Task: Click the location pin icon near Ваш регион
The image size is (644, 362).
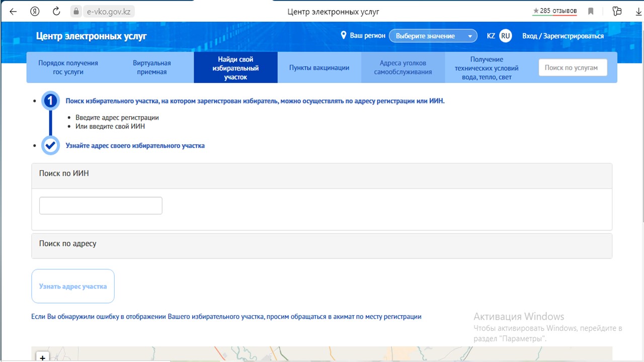Action: (344, 36)
